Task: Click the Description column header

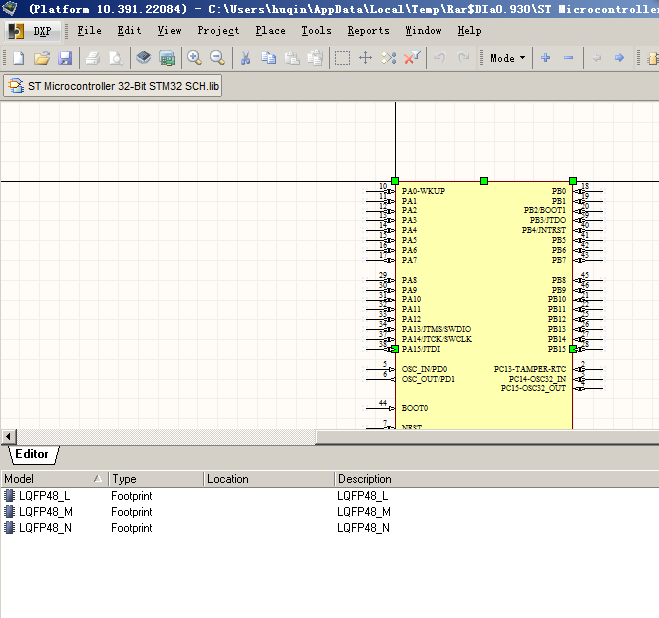Action: pos(497,479)
